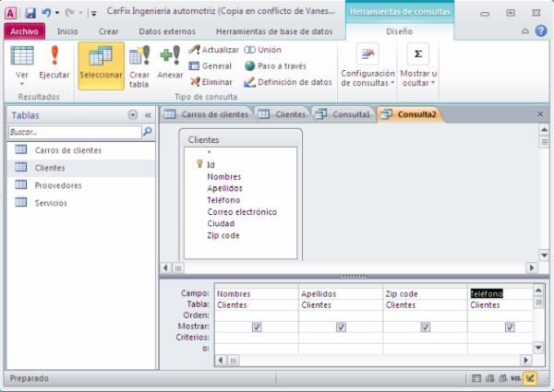The width and height of the screenshot is (554, 392).
Task: Click the Ejecutar run query icon
Action: tap(54, 63)
